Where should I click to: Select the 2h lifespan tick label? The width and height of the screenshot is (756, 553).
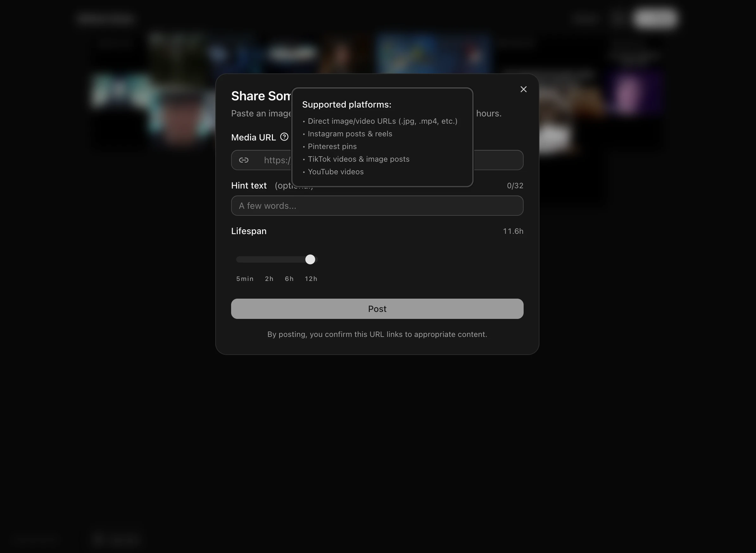click(269, 278)
